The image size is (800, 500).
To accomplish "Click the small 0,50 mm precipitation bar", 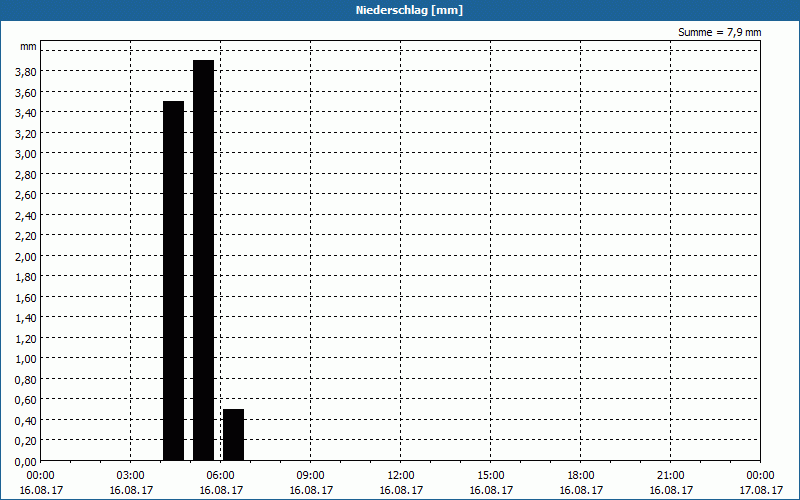I will pos(234,435).
